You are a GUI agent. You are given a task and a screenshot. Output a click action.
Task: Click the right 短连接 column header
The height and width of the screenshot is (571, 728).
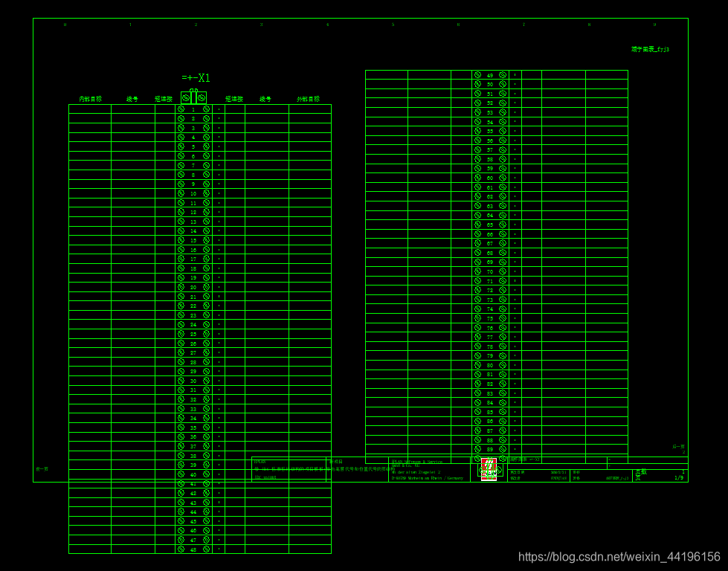coord(234,99)
